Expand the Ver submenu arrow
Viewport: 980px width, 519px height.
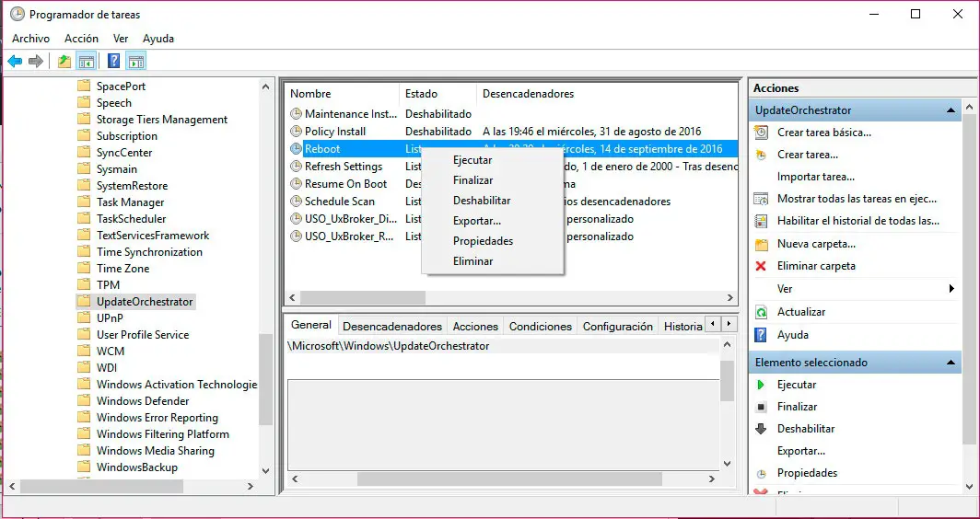pyautogui.click(x=951, y=289)
